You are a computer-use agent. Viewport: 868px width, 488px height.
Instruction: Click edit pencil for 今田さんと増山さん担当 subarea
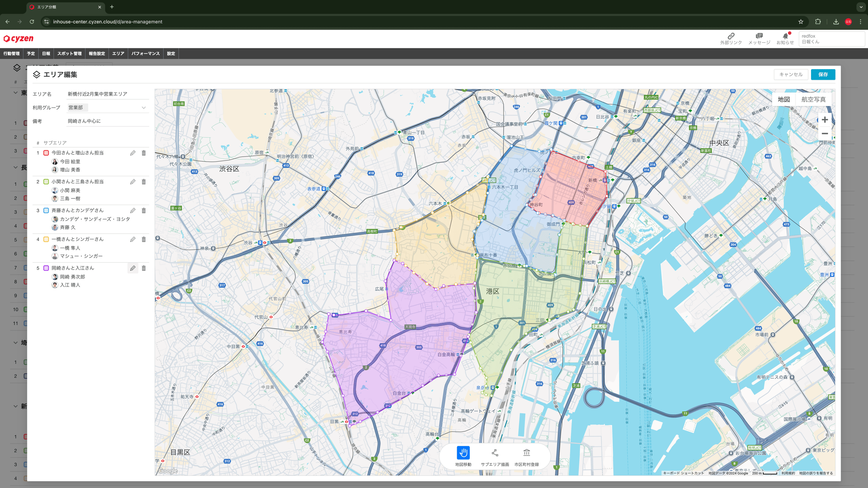133,153
